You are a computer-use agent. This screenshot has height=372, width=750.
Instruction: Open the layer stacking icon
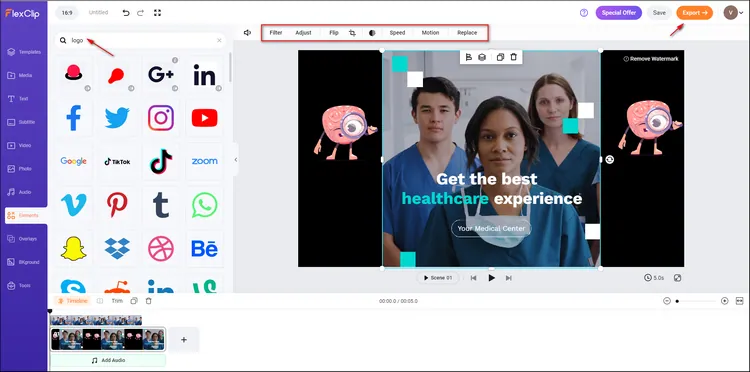click(x=482, y=57)
